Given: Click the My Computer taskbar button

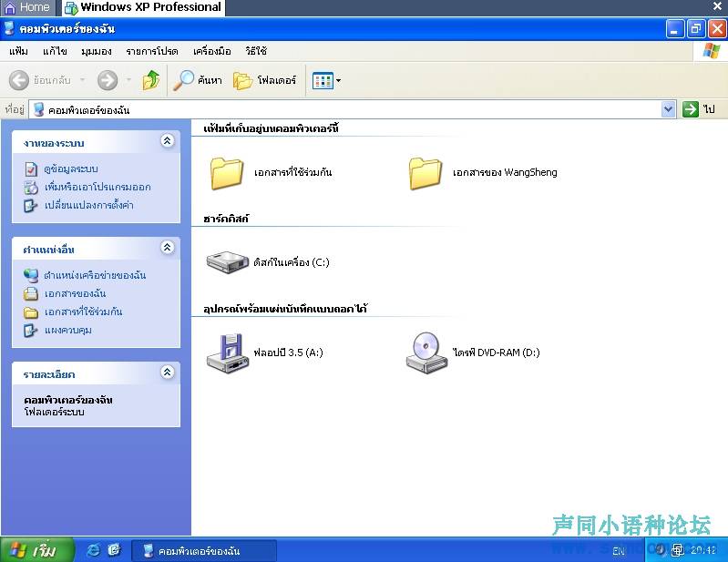Looking at the screenshot, I should click(x=204, y=551).
